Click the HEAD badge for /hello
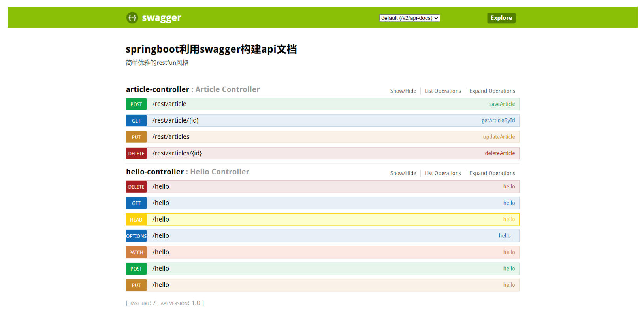644x322 pixels. [x=136, y=220]
